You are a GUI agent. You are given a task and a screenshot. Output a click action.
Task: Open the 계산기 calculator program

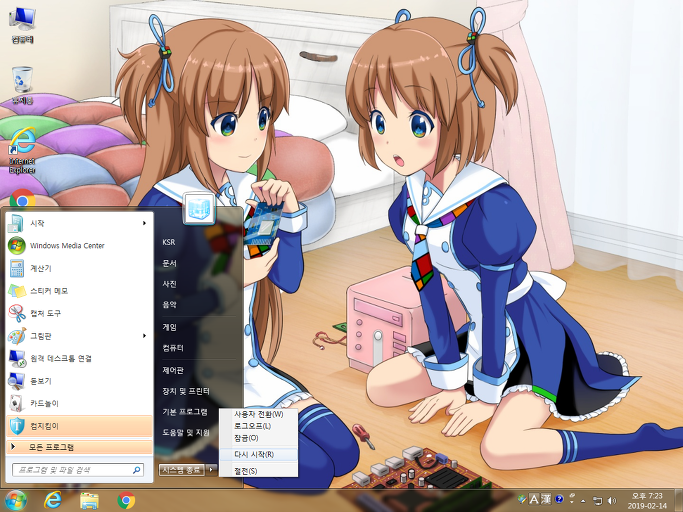[79, 268]
